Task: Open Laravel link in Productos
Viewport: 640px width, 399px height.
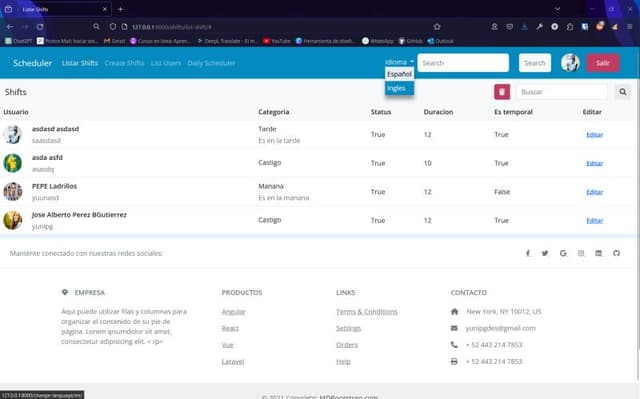Action: click(233, 361)
